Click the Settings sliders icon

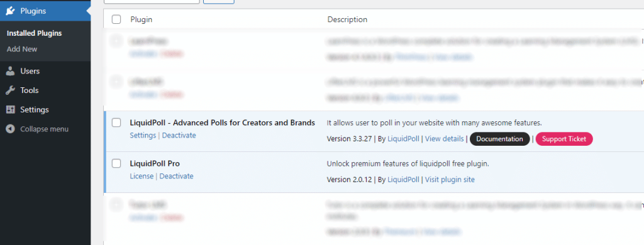(x=11, y=109)
